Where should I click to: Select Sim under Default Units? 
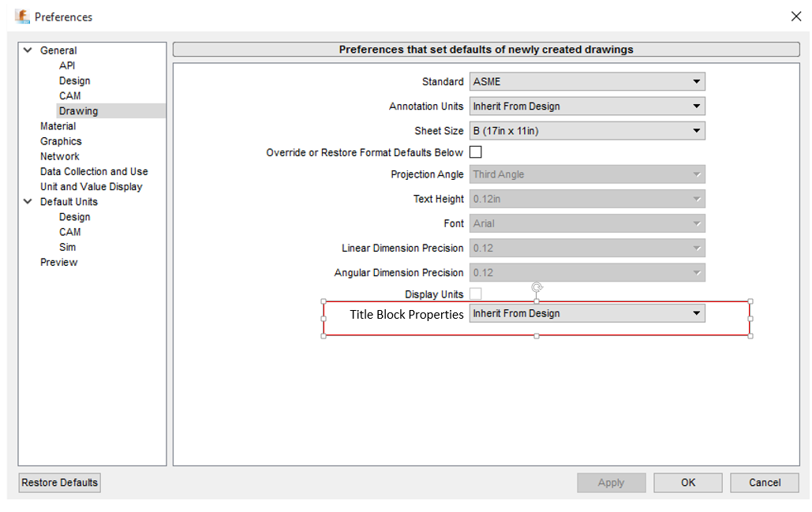pyautogui.click(x=67, y=247)
